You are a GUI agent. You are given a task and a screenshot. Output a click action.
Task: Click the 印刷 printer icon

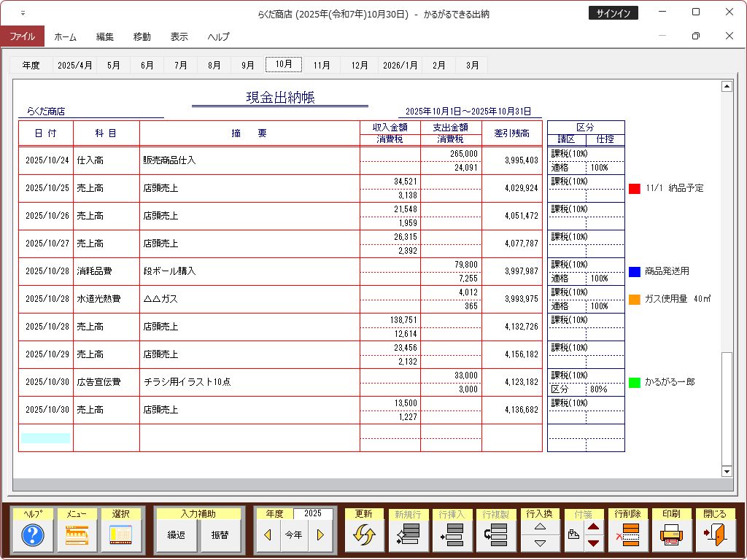click(x=673, y=536)
